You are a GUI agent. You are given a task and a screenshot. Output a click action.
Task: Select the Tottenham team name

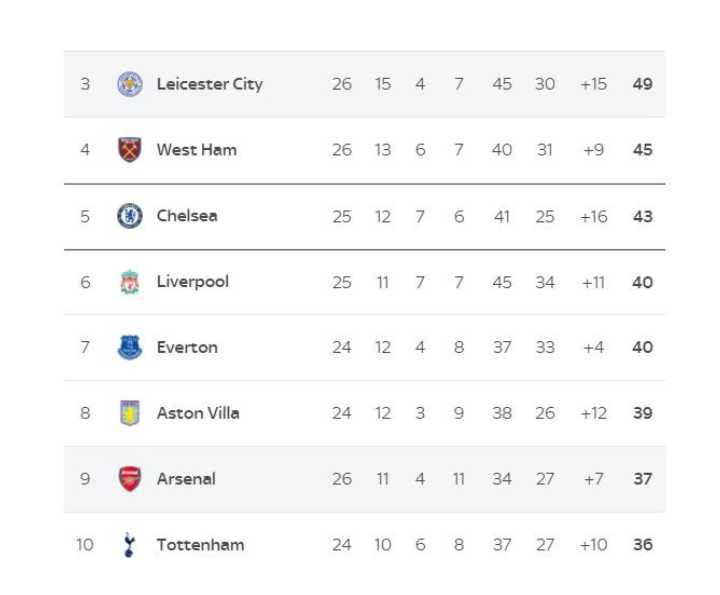tap(200, 545)
